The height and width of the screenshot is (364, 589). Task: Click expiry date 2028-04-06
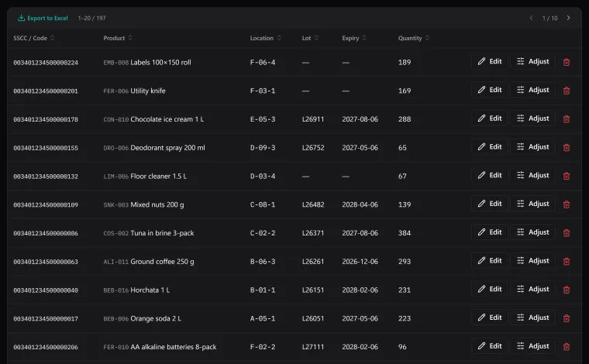pyautogui.click(x=360, y=204)
